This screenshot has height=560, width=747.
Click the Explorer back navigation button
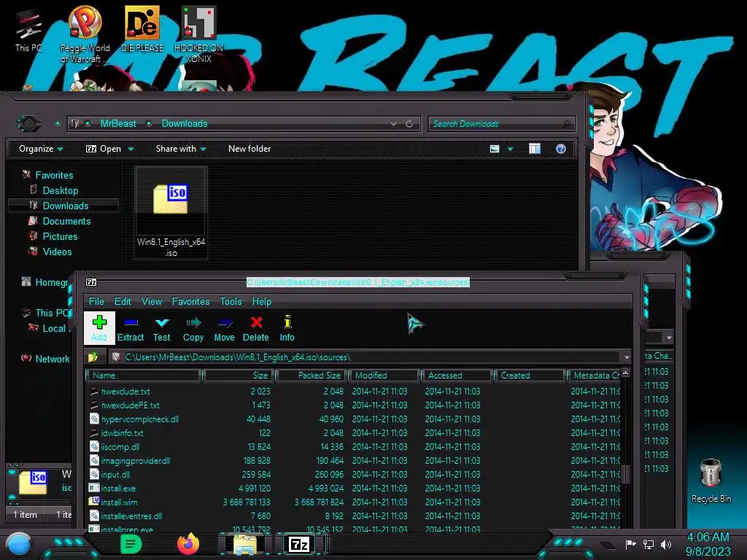[x=28, y=124]
